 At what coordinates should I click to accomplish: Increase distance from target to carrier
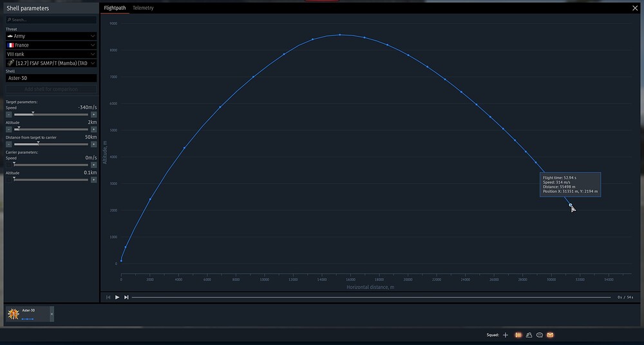click(93, 144)
